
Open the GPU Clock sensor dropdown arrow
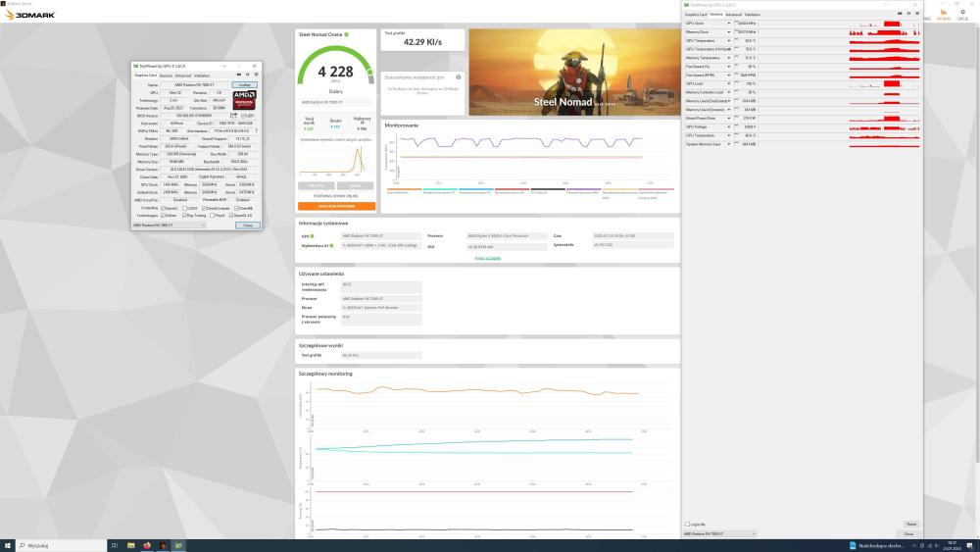[729, 23]
